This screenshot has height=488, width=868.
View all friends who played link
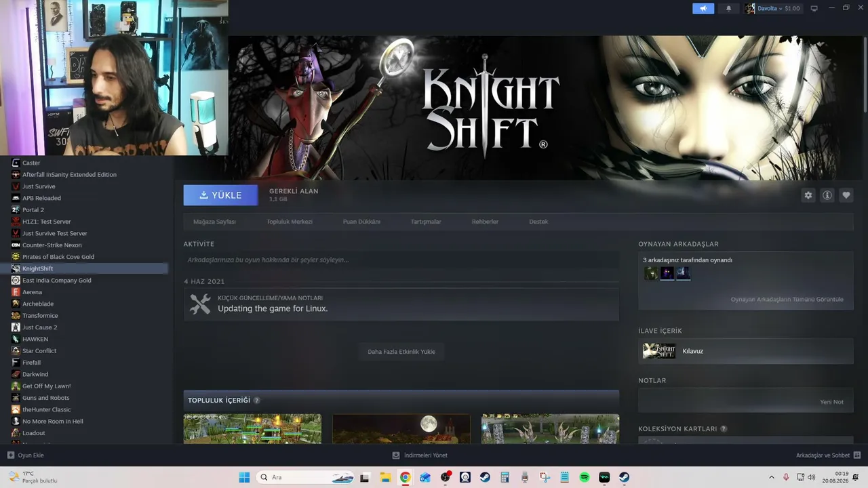click(787, 300)
